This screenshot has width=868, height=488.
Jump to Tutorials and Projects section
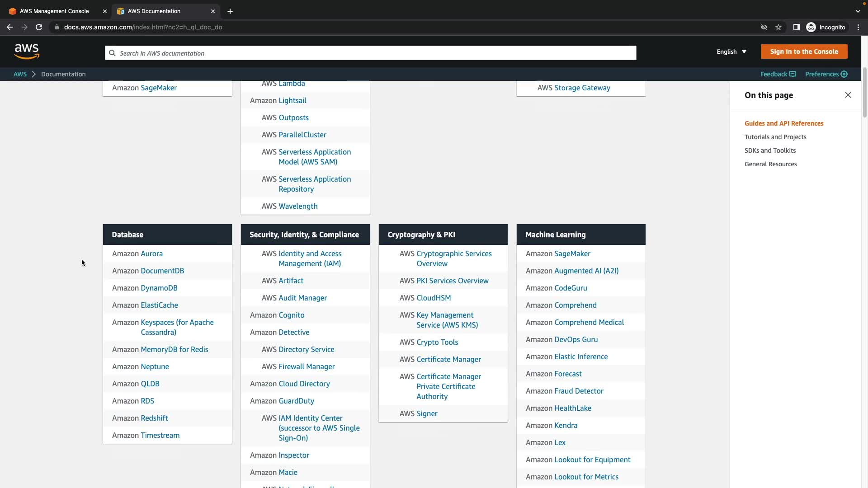pos(775,137)
